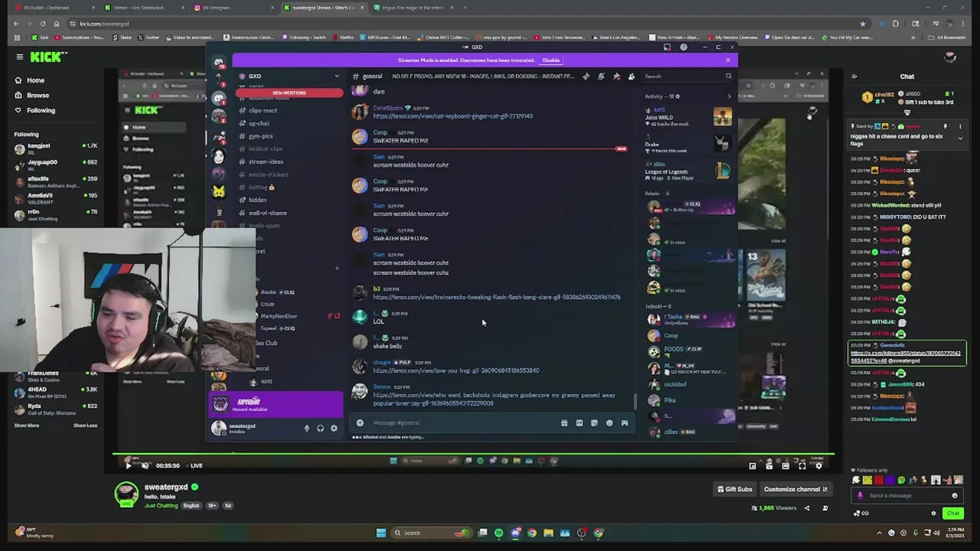This screenshot has height=551, width=980.
Task: Open love-you-frog tenor link from dougie
Action: coord(456,370)
